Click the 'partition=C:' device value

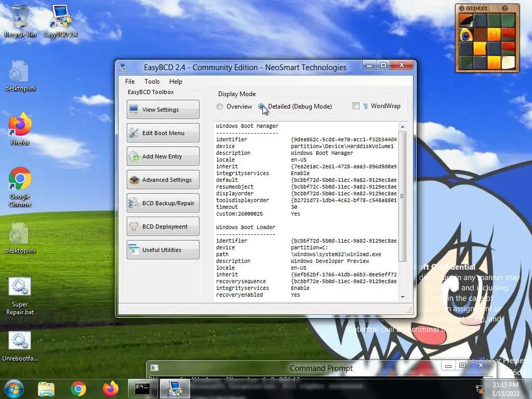coord(310,247)
